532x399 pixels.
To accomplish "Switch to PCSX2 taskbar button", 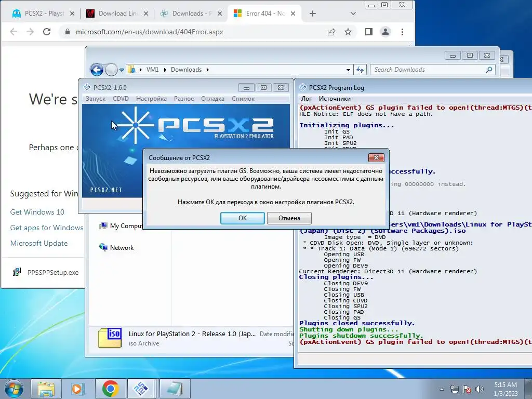I will [141, 389].
